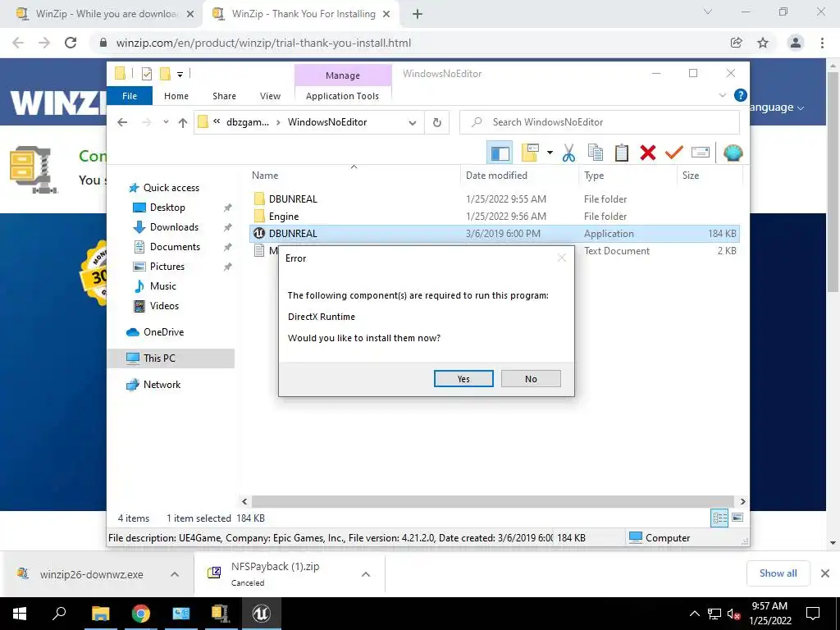Viewport: 840px width, 630px height.
Task: Select Downloads in the navigation pane
Action: (174, 227)
